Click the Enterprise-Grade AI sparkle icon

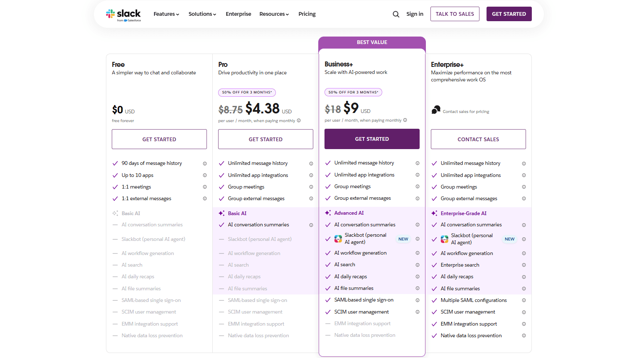pos(434,213)
